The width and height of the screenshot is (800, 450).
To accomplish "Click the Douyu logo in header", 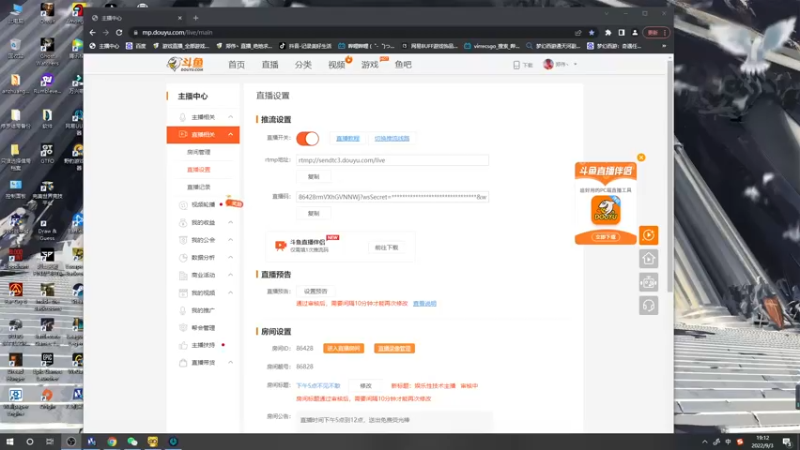I will [x=185, y=64].
